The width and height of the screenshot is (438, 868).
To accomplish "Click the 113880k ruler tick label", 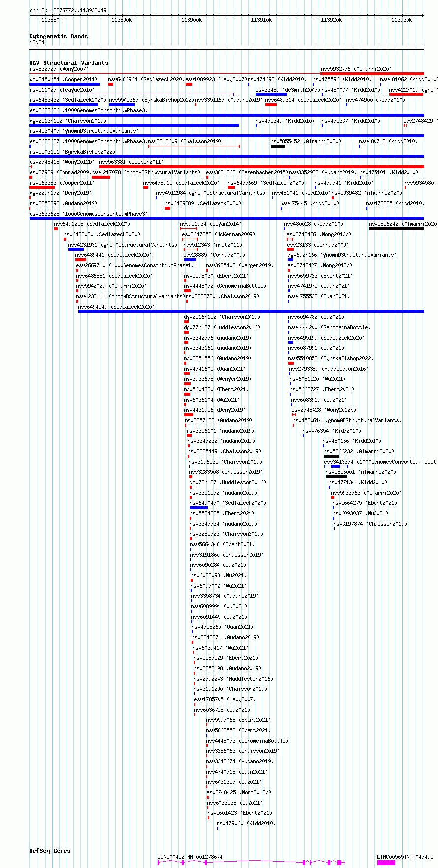I will (52, 20).
